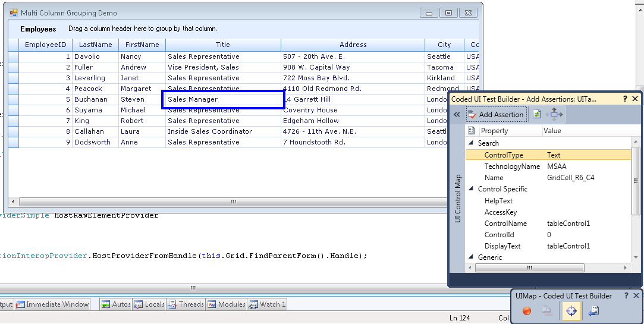Click the grid's horizontal scrollbar thumb
644x324 pixels.
[234, 202]
